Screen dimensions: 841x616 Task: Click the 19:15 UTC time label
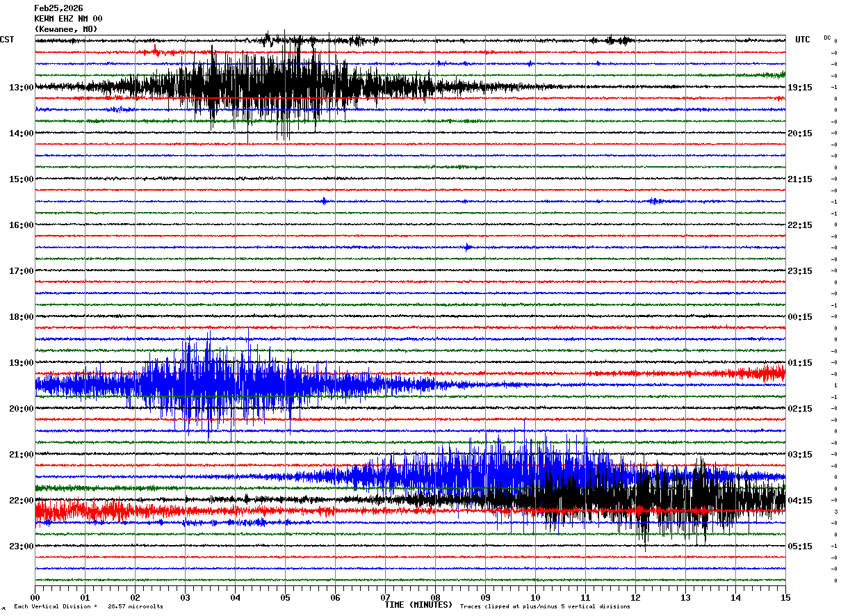coord(800,88)
